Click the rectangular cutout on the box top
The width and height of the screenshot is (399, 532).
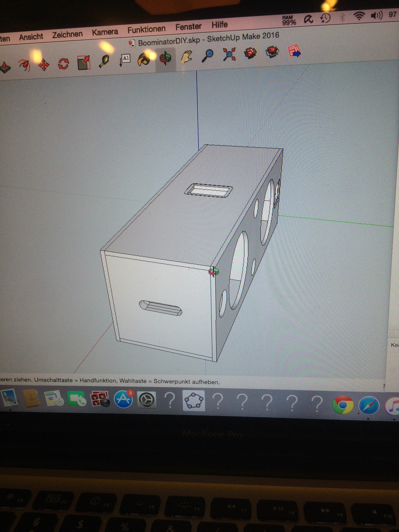(209, 191)
